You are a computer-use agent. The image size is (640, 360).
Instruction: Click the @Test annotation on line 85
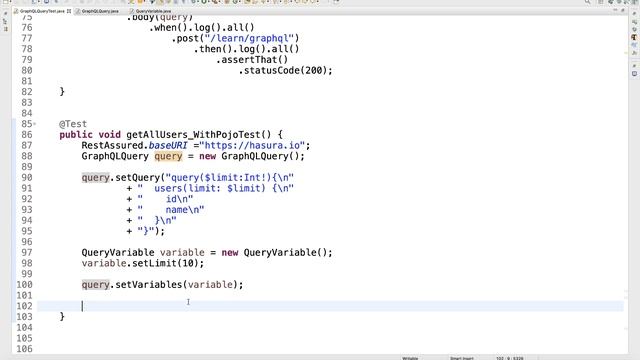(73, 124)
